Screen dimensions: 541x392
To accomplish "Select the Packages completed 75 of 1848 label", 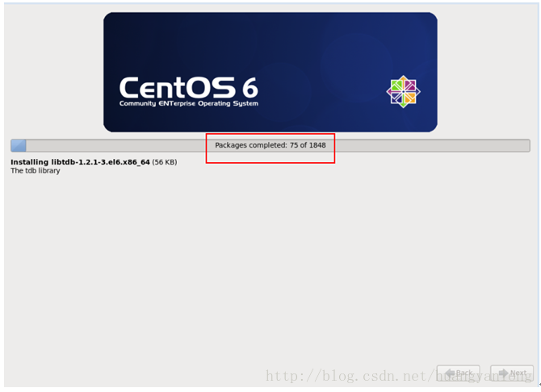I will pyautogui.click(x=270, y=145).
